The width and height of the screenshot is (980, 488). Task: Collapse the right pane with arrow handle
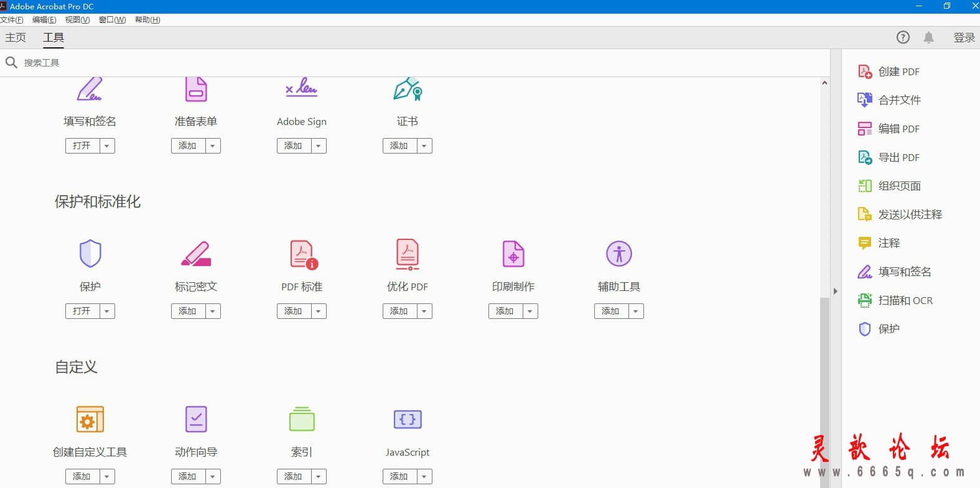tap(836, 291)
